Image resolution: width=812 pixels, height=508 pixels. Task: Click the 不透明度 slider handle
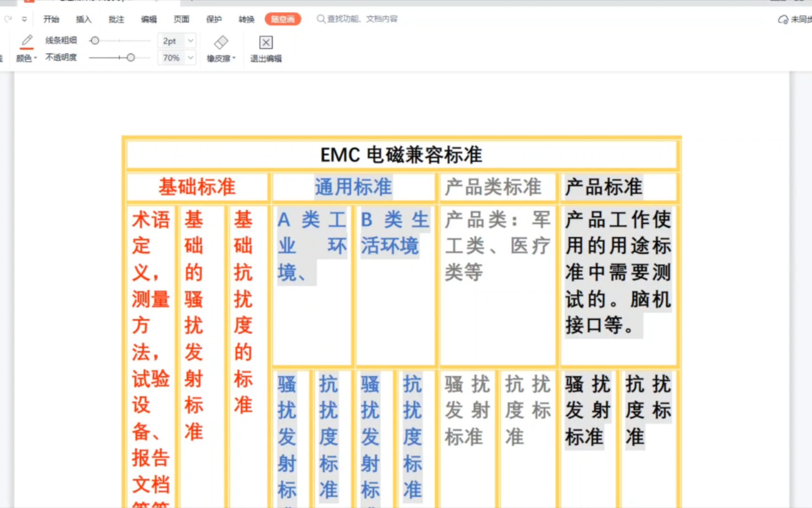click(x=131, y=57)
